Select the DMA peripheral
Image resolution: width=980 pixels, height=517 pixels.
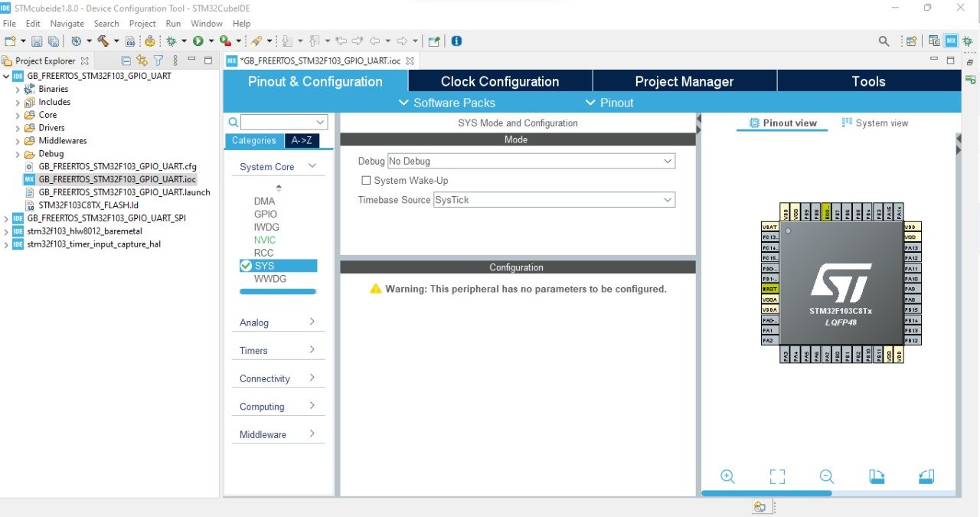[x=264, y=201]
